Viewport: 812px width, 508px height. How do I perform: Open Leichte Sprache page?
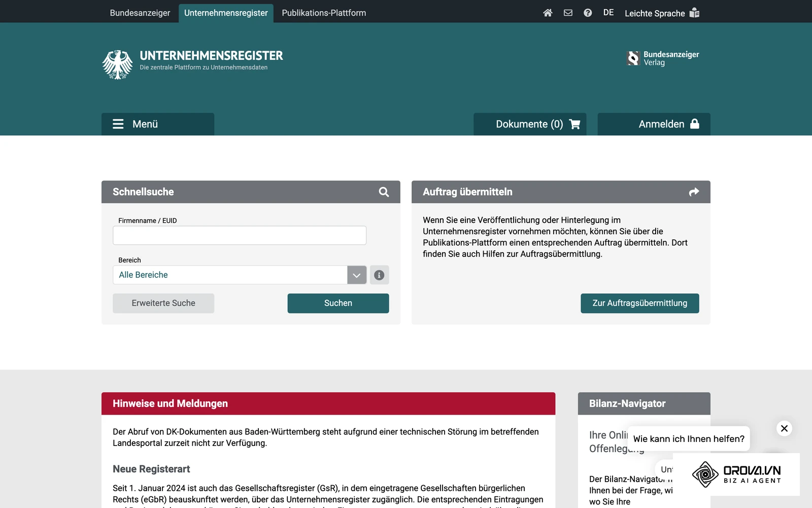662,13
